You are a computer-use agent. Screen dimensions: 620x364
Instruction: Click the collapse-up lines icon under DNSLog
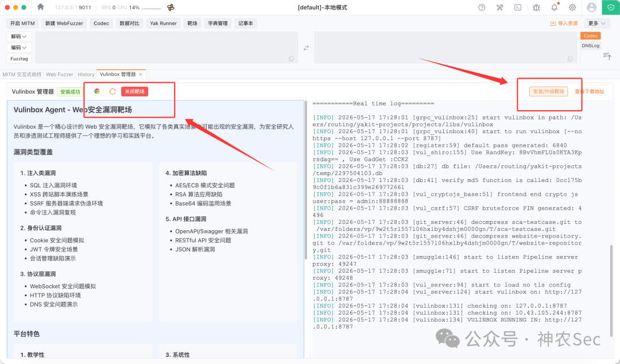click(x=607, y=56)
